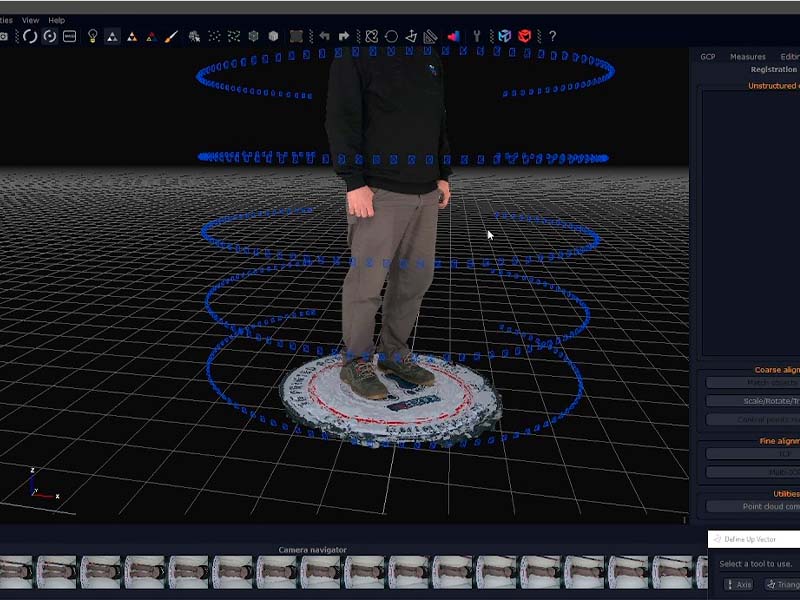This screenshot has width=800, height=600.
Task: Open the ruler measurement tool
Action: 431,36
